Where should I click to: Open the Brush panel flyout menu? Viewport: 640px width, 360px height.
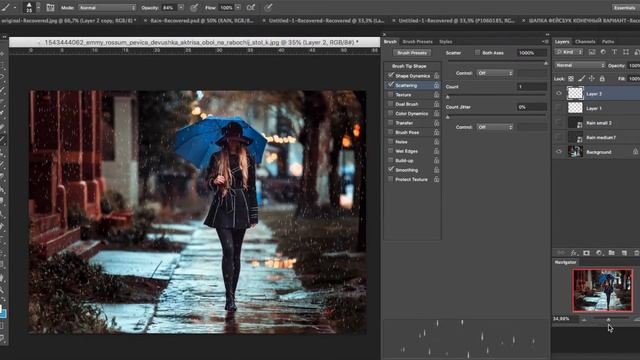(545, 41)
